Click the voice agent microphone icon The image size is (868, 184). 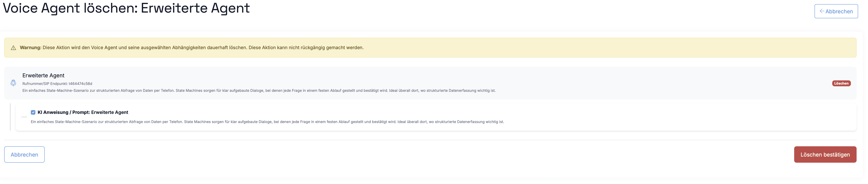(x=13, y=83)
